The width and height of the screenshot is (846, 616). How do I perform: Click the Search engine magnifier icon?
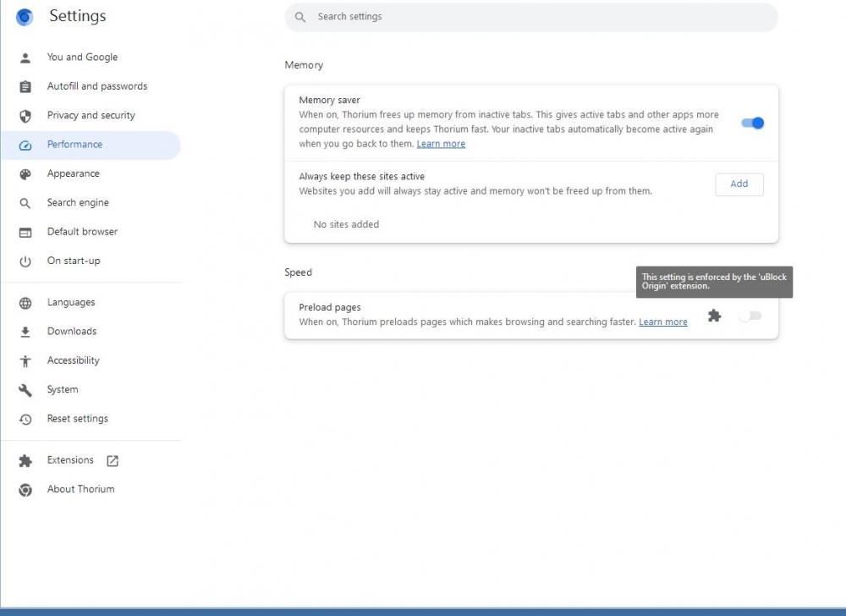(x=25, y=203)
